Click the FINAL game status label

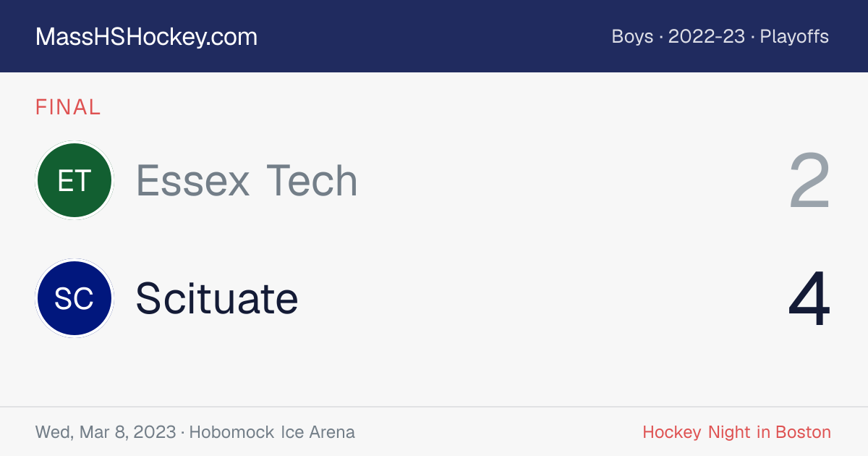point(68,108)
